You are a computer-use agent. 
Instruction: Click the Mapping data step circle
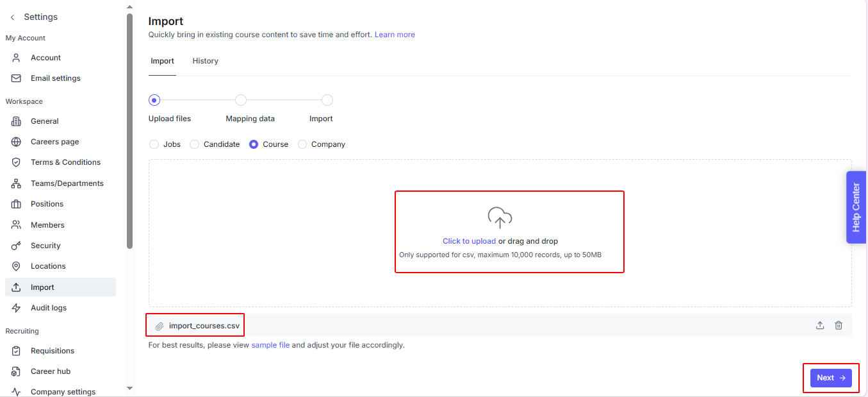click(x=241, y=100)
